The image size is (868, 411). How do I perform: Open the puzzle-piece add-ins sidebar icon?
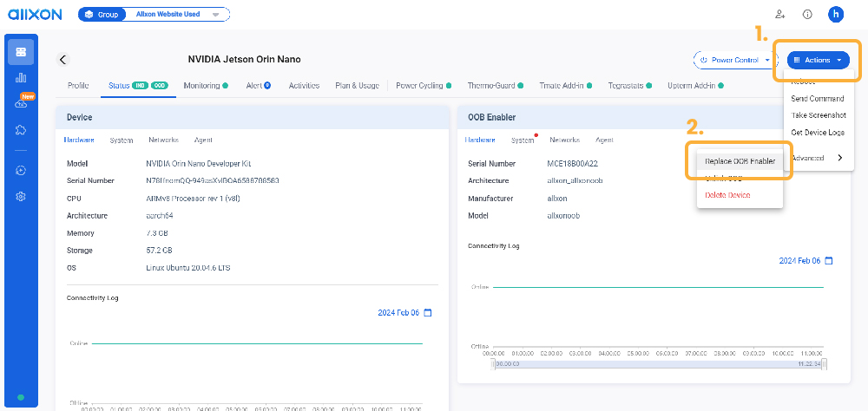coord(21,130)
